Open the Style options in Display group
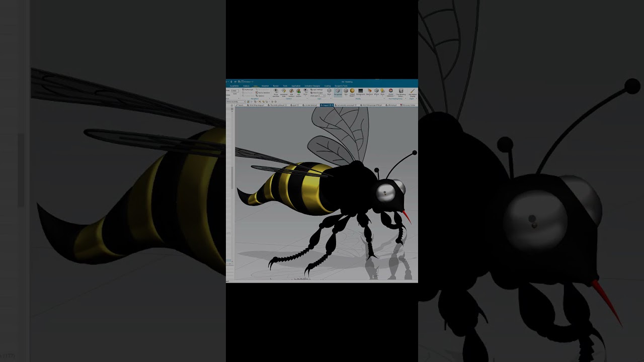 (x=346, y=93)
